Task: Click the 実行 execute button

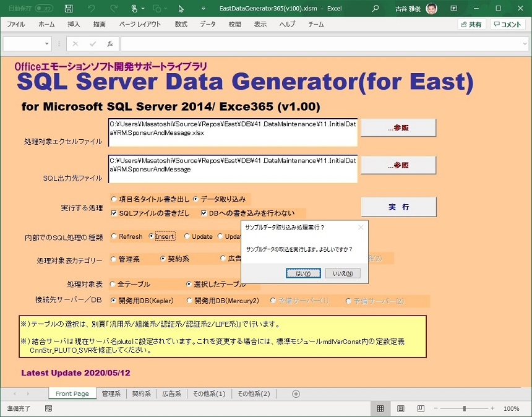Action: coord(398,207)
